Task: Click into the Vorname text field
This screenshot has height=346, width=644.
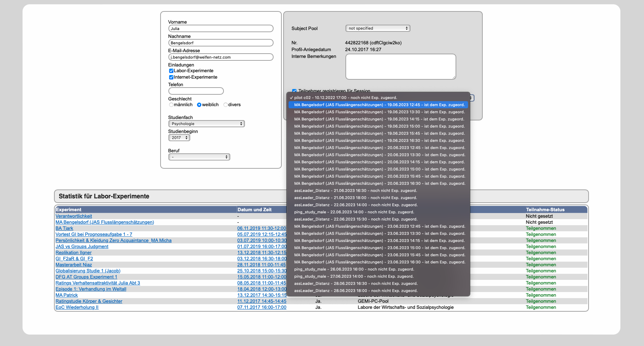Action: pos(221,29)
